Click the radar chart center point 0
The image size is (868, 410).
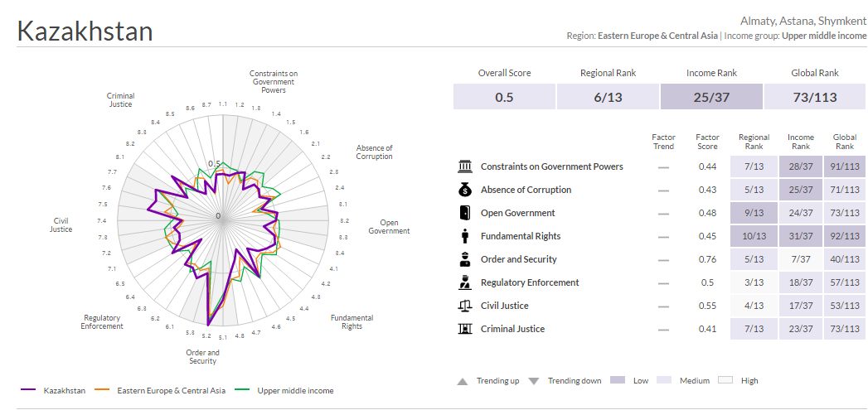[218, 216]
